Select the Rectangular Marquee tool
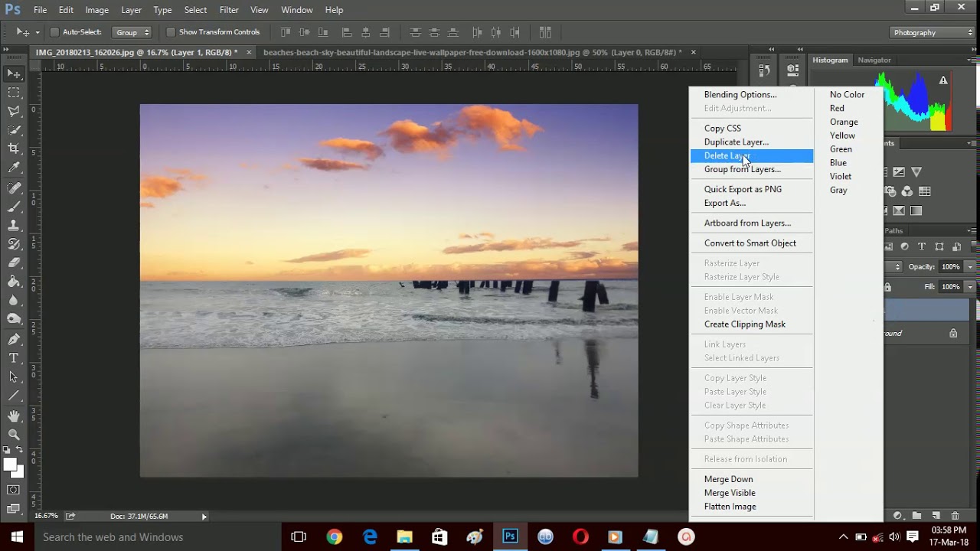 coord(14,93)
